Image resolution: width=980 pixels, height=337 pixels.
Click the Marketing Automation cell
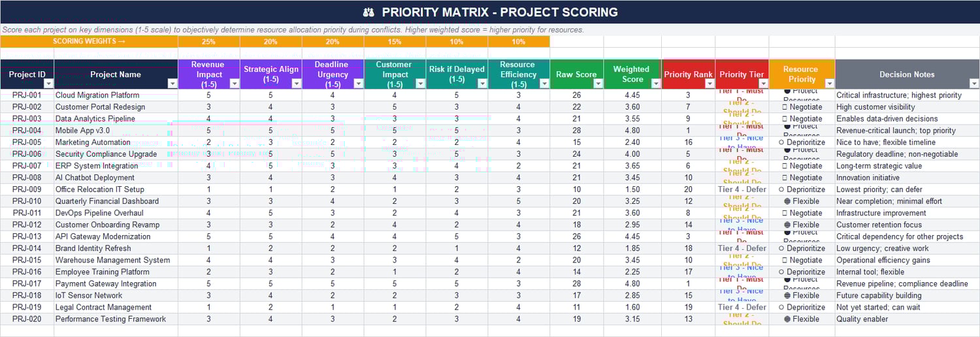pos(116,142)
